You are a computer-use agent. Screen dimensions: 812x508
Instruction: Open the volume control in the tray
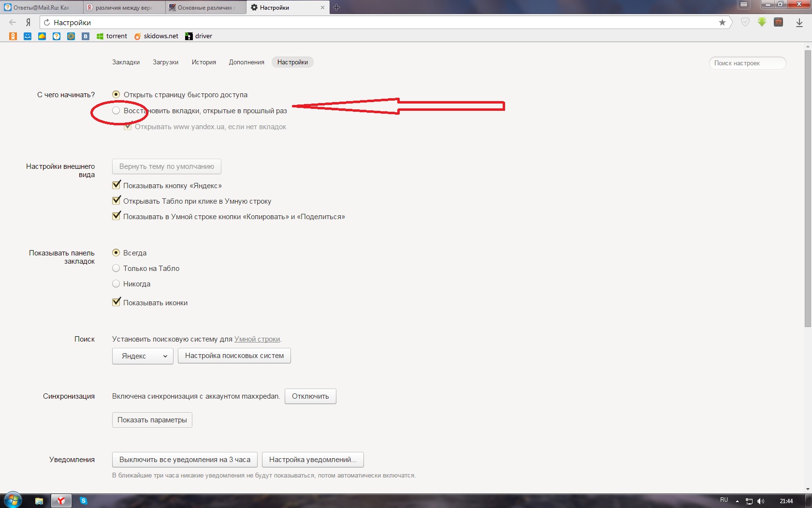pyautogui.click(x=761, y=501)
